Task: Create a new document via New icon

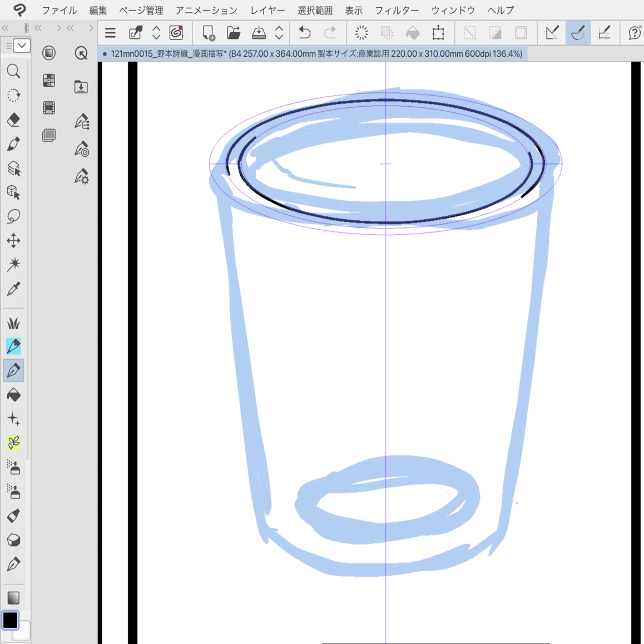Action: coord(209,32)
